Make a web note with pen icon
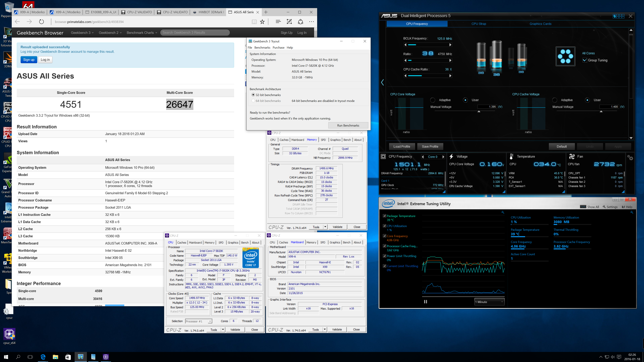This screenshot has width=644, height=362. tap(289, 22)
